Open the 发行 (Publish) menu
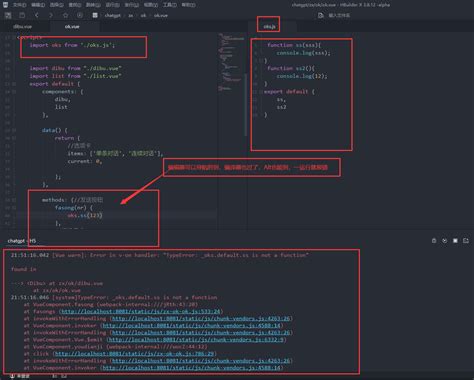The height and width of the screenshot is (380, 474). point(132,5)
